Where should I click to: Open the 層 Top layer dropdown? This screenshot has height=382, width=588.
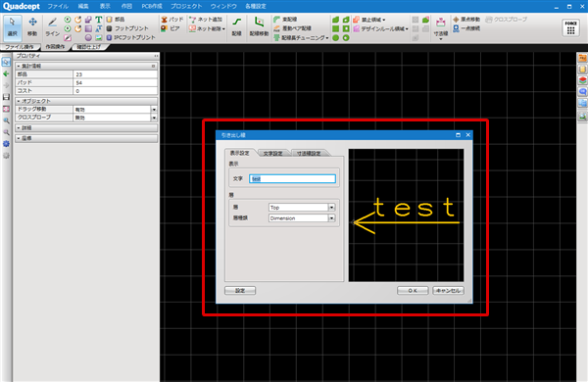click(331, 208)
